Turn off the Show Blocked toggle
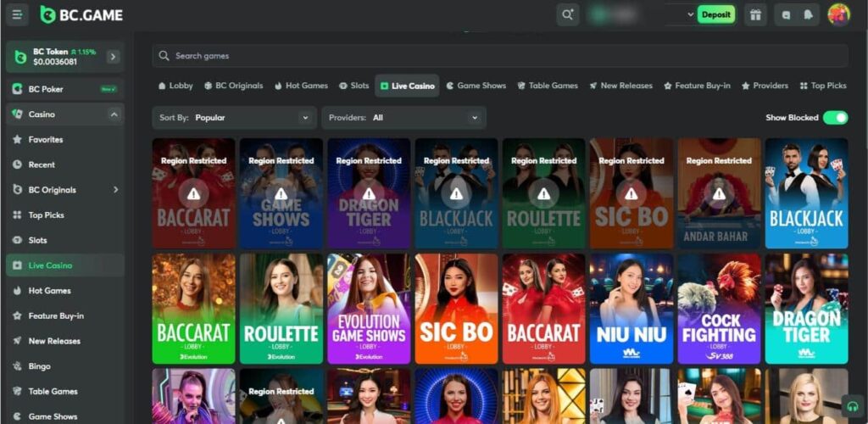This screenshot has width=868, height=424. click(x=834, y=118)
